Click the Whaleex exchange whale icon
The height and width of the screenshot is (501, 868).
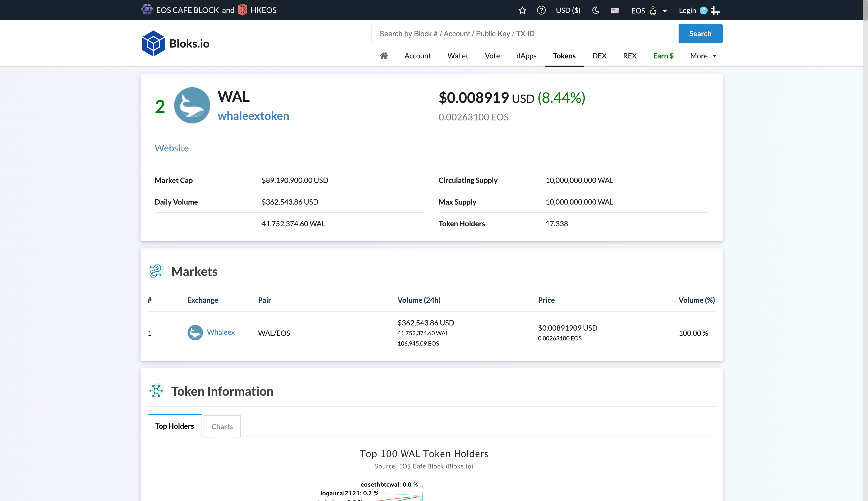tap(195, 332)
